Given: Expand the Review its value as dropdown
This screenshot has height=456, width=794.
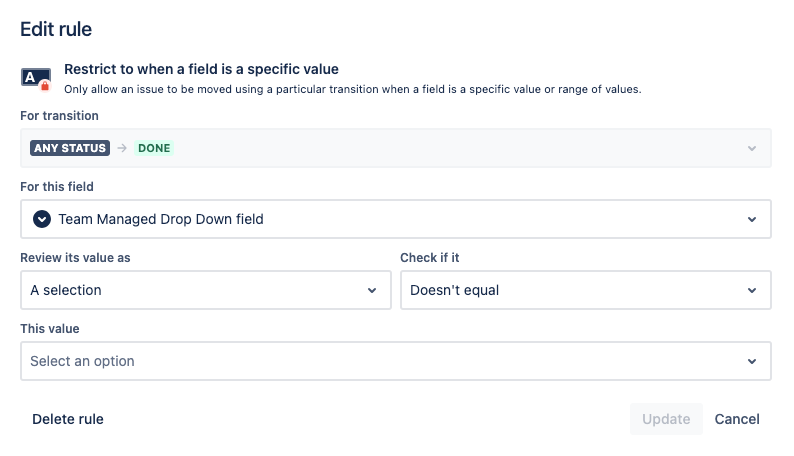Looking at the screenshot, I should tap(206, 290).
